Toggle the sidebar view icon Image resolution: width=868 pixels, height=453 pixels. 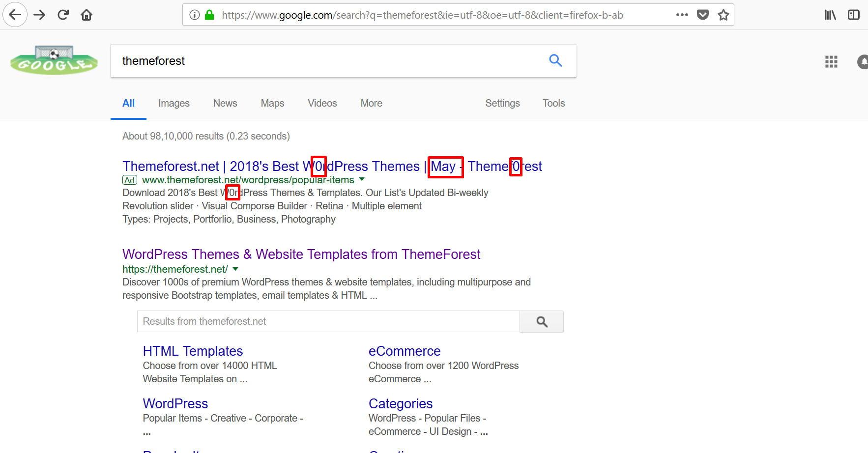click(854, 15)
